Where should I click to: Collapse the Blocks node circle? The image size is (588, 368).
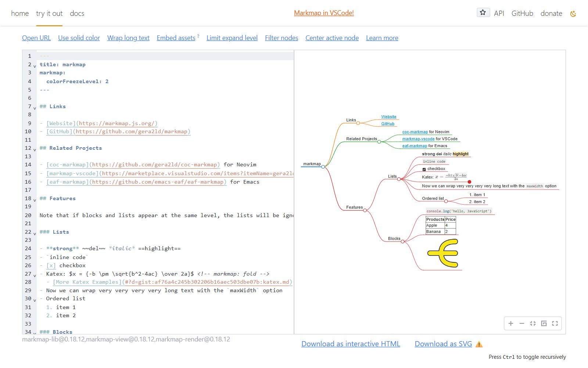pyautogui.click(x=403, y=242)
